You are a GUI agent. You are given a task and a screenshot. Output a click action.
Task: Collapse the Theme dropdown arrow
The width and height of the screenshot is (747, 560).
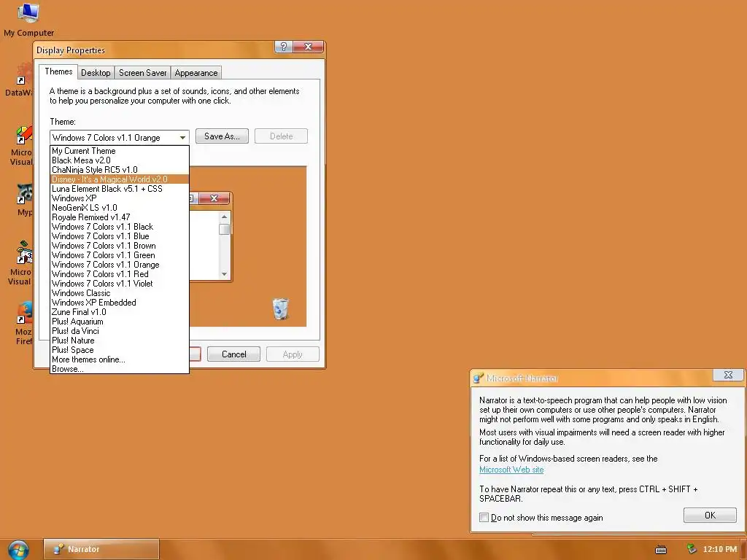click(182, 138)
